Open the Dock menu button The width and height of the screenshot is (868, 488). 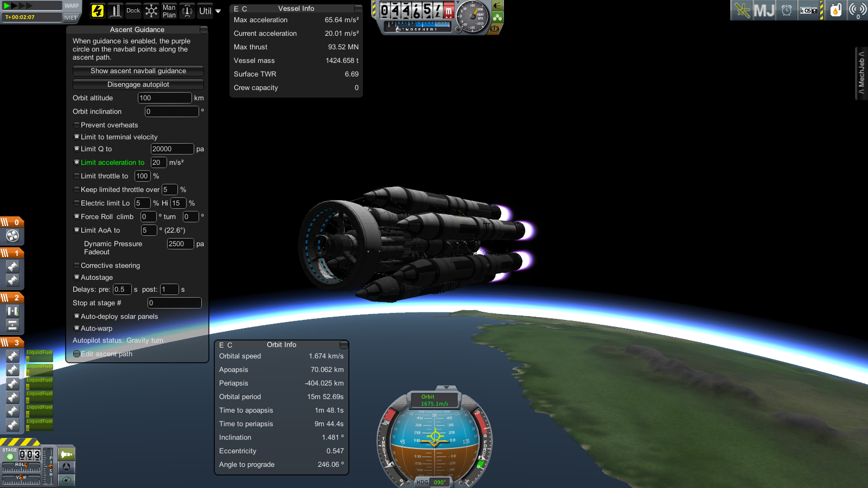[x=133, y=11]
